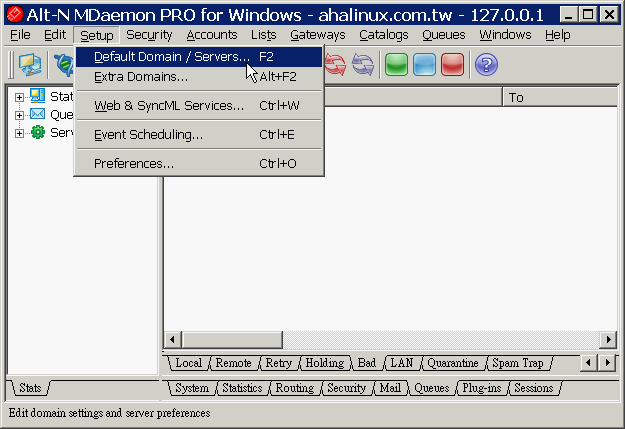Screen dimensions: 625x429
Task: Open the Queues menu
Action: [x=444, y=35]
